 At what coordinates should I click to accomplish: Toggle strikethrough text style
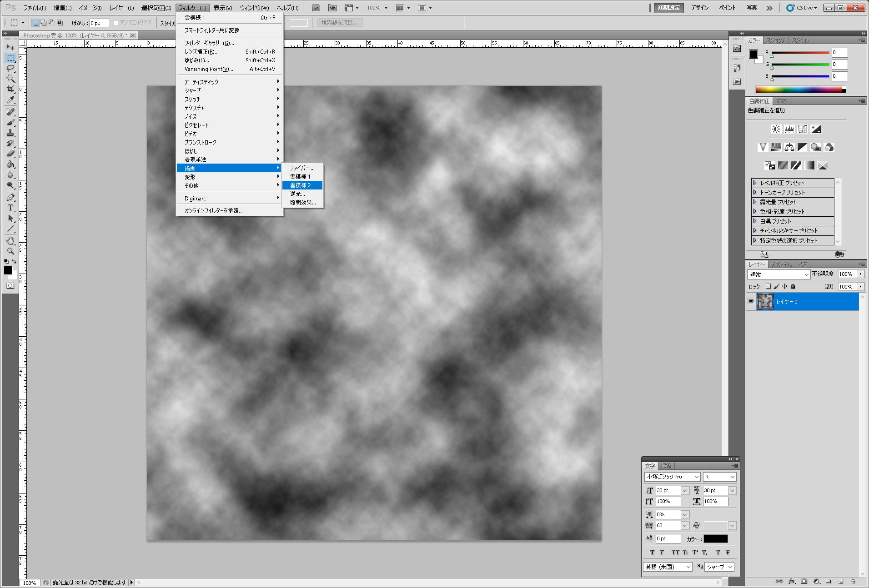(x=728, y=553)
